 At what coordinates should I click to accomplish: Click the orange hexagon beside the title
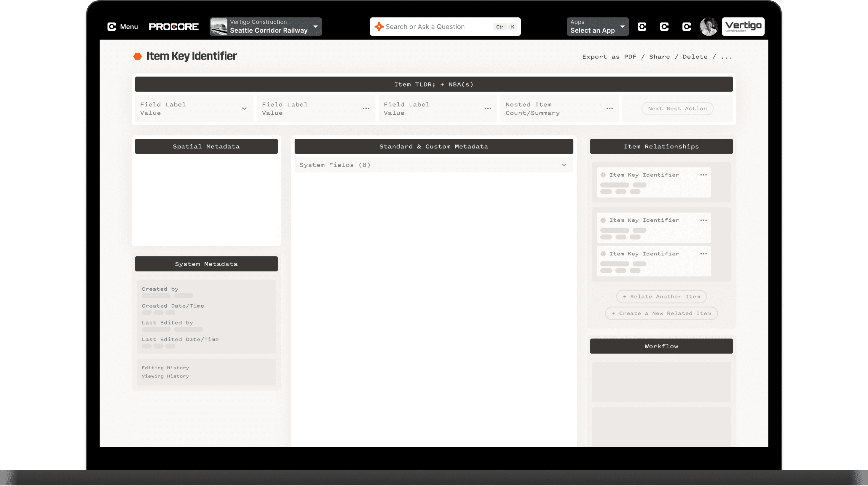click(138, 56)
